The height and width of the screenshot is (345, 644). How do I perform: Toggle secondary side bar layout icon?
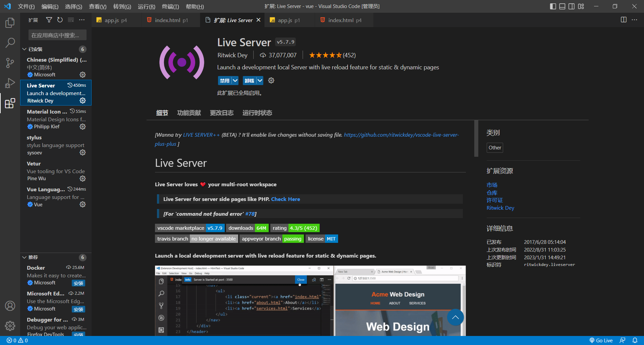[572, 6]
